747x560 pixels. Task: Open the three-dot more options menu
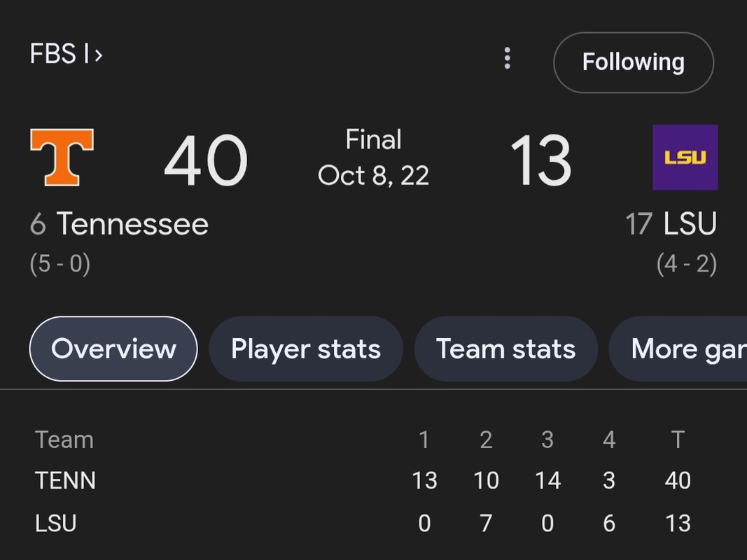point(508,59)
